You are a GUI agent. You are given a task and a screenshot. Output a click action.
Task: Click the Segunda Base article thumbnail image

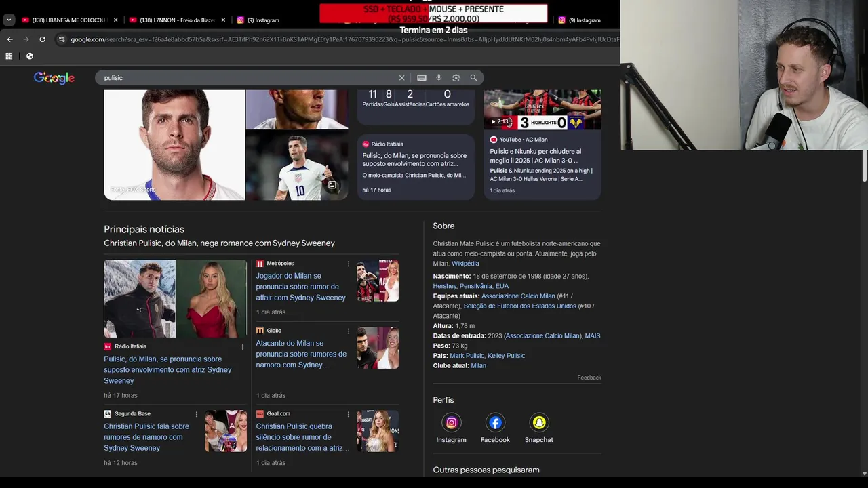pos(226,431)
